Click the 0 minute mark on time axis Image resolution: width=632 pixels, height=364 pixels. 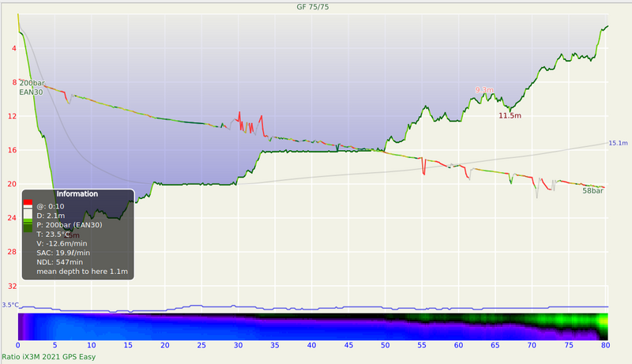point(18,345)
